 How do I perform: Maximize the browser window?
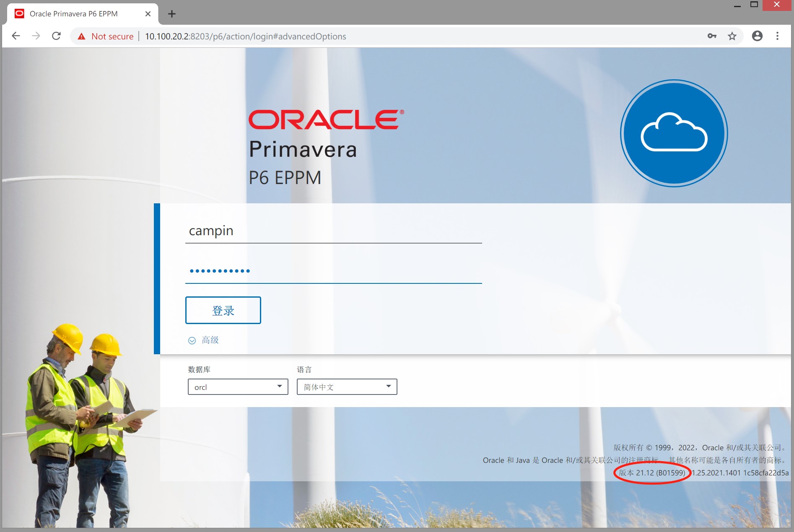(754, 5)
